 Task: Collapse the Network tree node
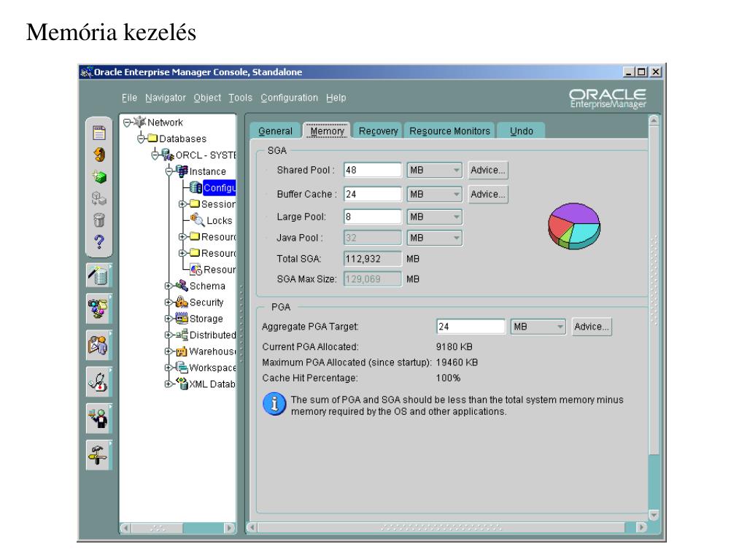(x=127, y=122)
